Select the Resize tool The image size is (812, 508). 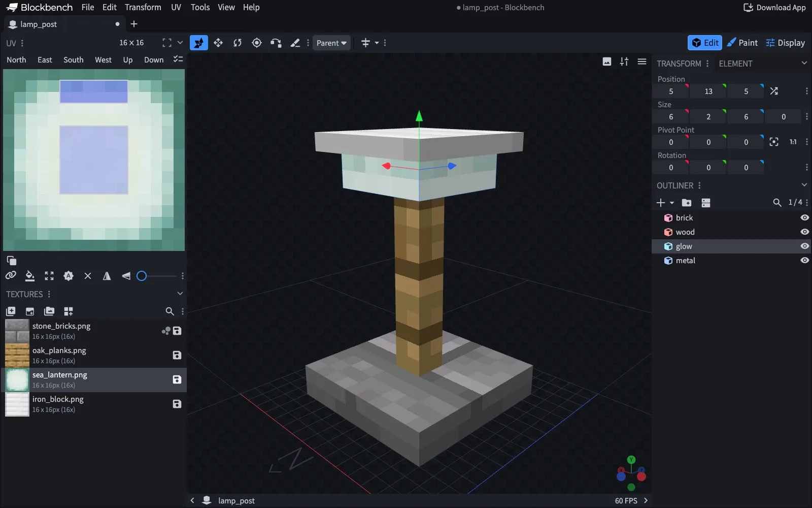(x=218, y=43)
